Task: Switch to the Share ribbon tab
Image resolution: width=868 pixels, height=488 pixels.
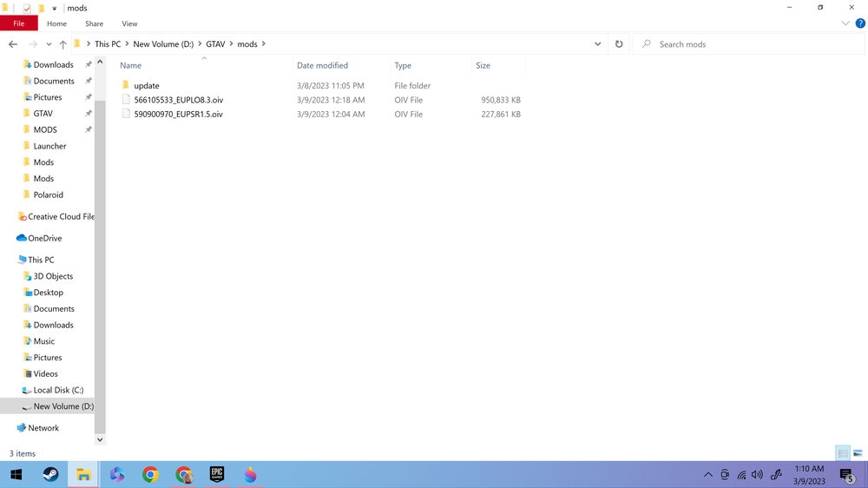Action: [94, 23]
